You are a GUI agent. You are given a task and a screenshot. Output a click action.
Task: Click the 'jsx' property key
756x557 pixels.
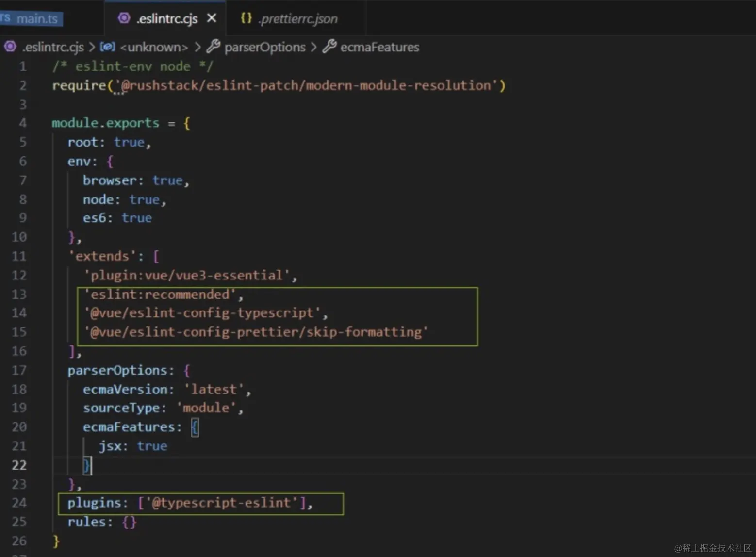coord(110,446)
